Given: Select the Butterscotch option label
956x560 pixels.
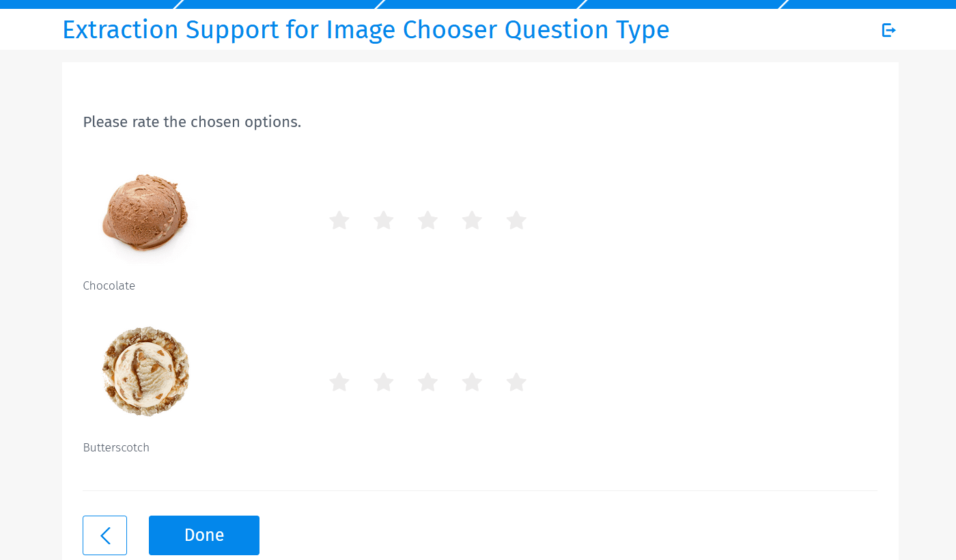Looking at the screenshot, I should 116,447.
